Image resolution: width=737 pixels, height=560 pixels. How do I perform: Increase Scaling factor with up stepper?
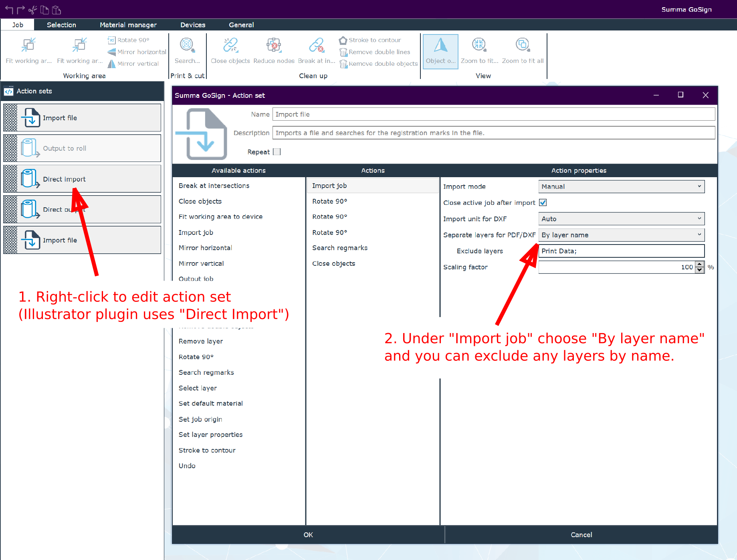(700, 264)
